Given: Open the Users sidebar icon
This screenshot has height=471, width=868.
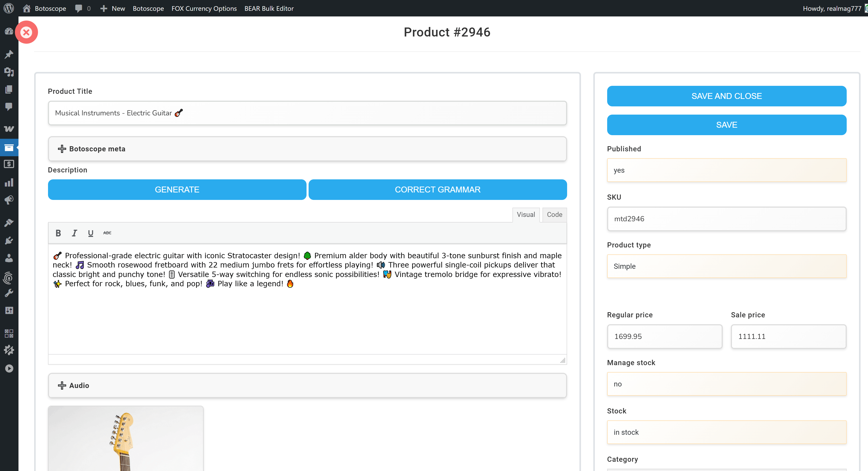Looking at the screenshot, I should coord(9,258).
